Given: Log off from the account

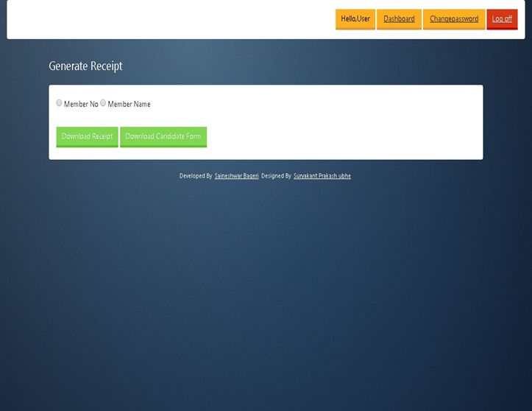Looking at the screenshot, I should coord(502,19).
